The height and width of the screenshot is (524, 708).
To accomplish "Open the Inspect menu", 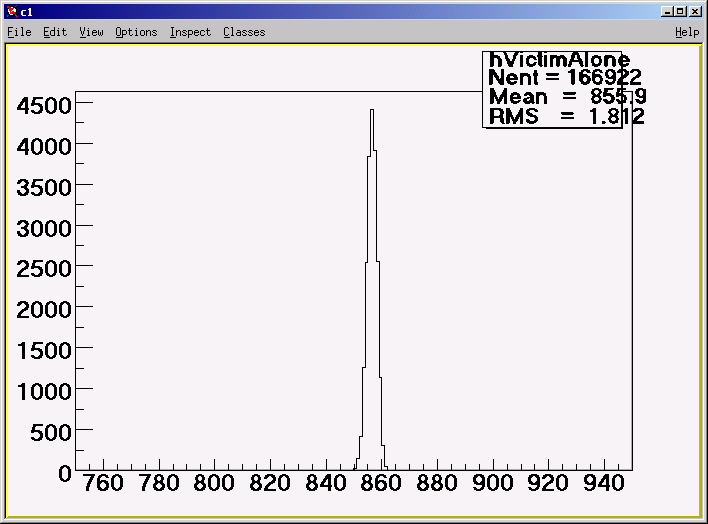I will (191, 33).
